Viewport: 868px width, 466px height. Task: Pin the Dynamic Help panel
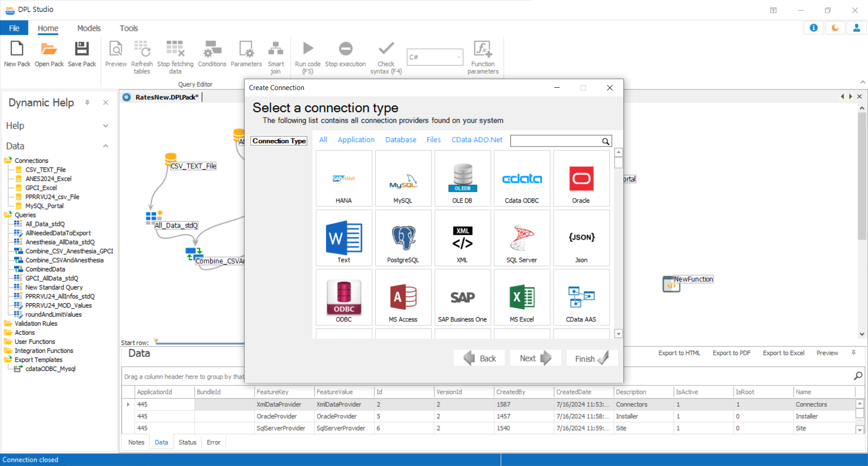click(87, 103)
